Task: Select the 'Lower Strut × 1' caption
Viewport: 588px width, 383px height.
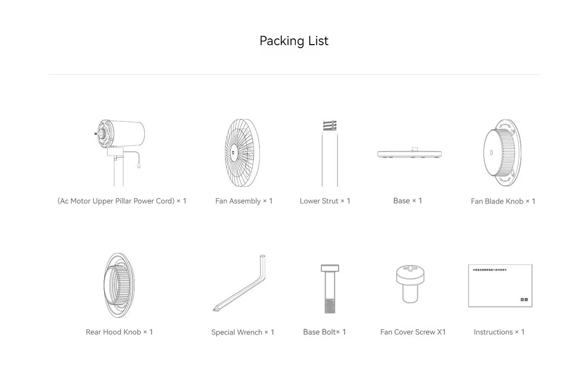Action: click(x=325, y=201)
